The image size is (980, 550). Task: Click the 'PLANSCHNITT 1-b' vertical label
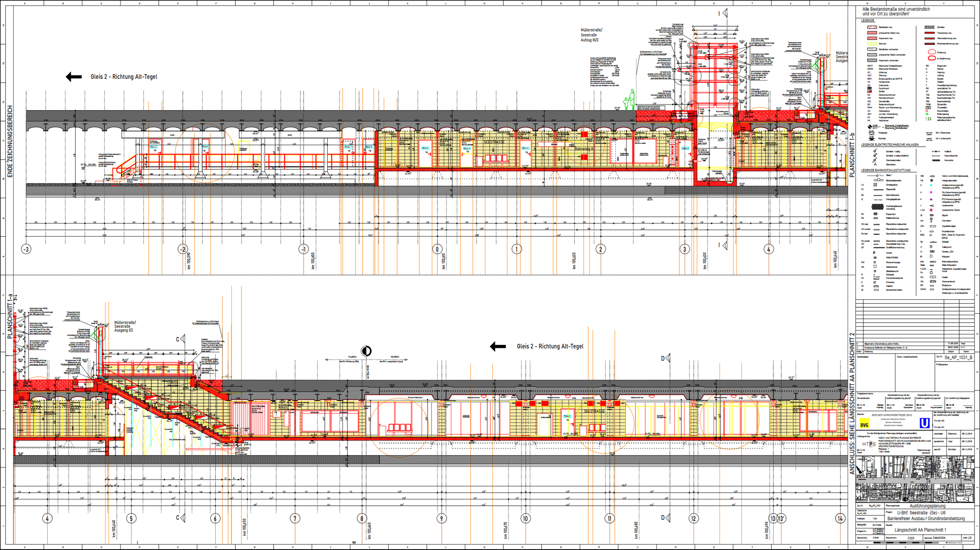pyautogui.click(x=852, y=155)
